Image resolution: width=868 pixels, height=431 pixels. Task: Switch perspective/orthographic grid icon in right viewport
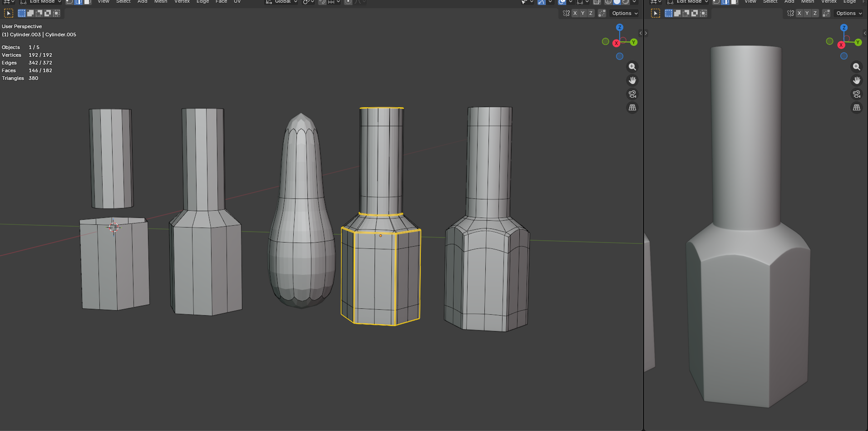[856, 108]
